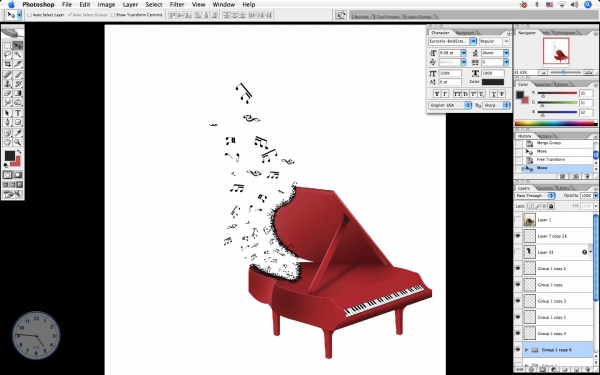Click Spotlight search in menu bar

(x=588, y=5)
